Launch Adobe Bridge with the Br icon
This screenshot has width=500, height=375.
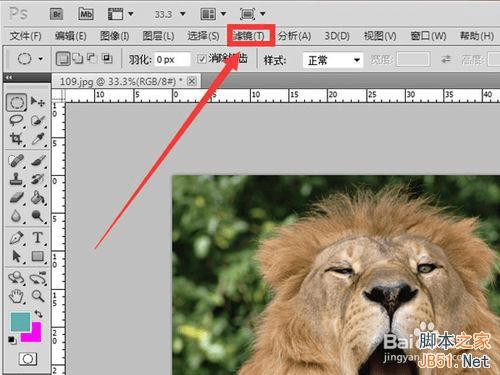tap(57, 14)
